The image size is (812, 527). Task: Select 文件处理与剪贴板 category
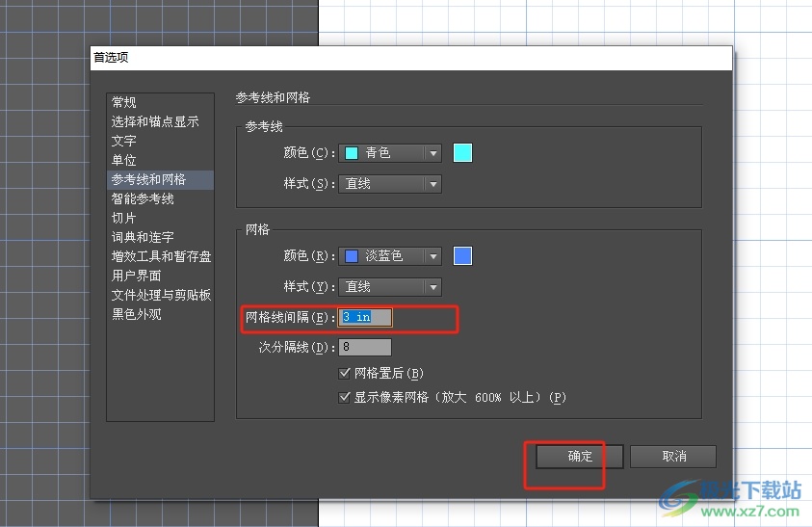[x=161, y=295]
